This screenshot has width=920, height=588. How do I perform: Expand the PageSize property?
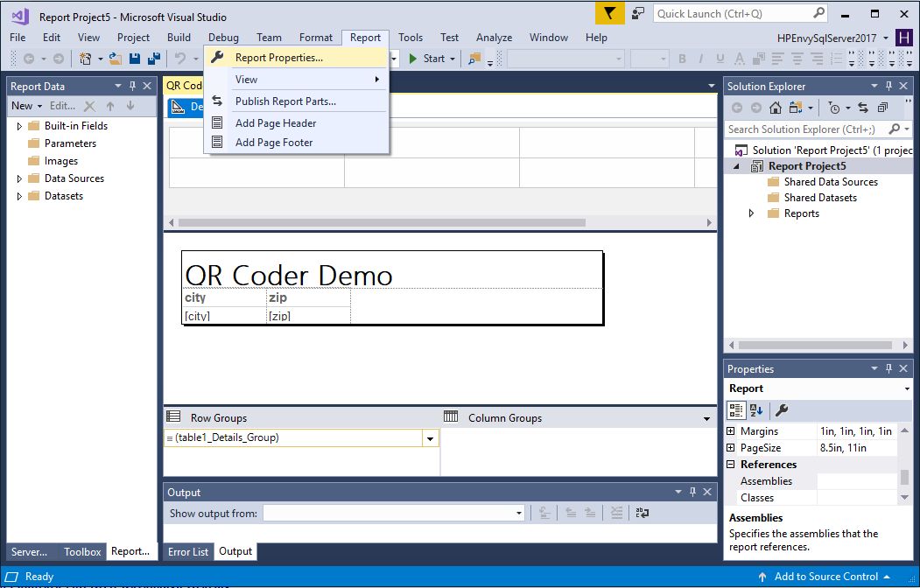click(730, 448)
